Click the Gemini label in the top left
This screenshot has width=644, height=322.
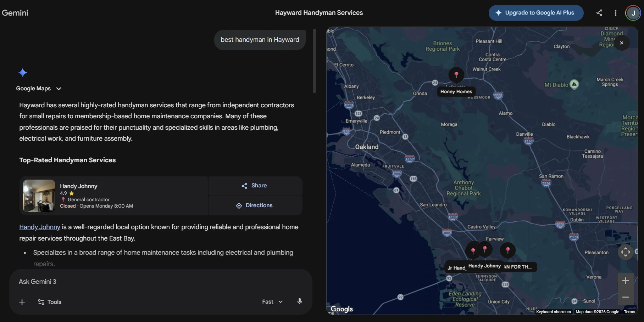pos(15,13)
